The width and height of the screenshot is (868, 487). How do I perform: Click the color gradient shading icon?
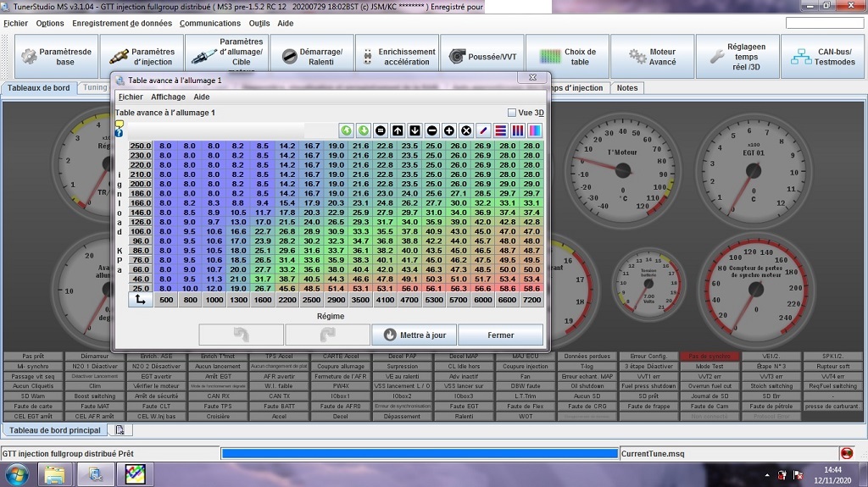(x=535, y=130)
